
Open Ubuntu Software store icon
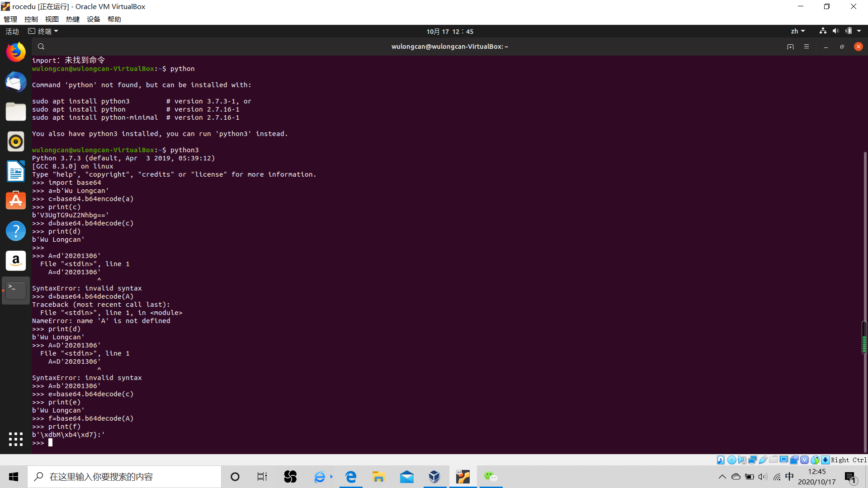pos(16,201)
